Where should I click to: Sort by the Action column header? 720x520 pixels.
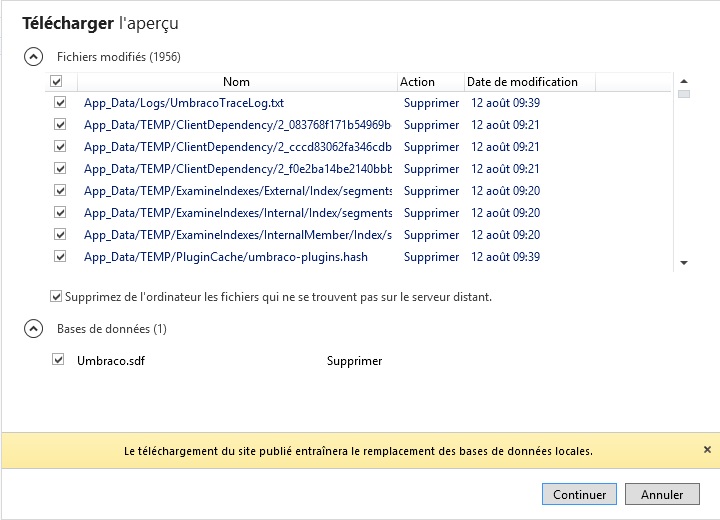(x=417, y=82)
